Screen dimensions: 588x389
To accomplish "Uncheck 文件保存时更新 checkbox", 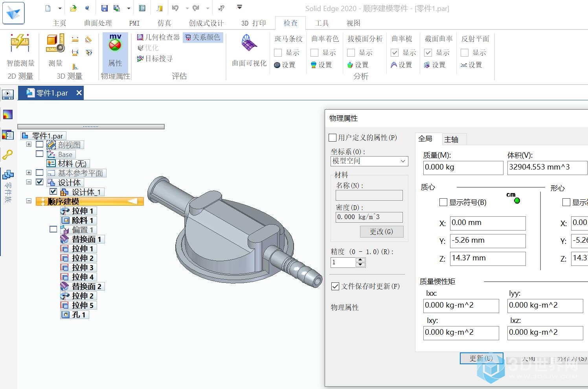I will [x=335, y=286].
